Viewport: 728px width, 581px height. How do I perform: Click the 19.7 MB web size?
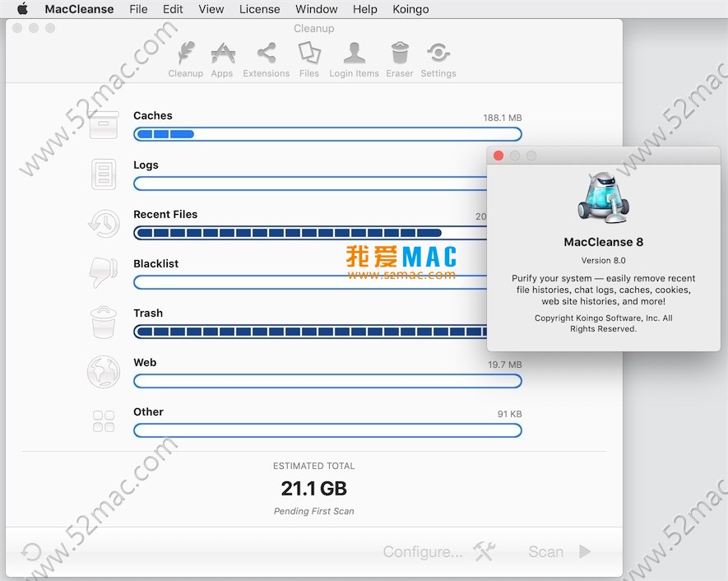[x=505, y=365]
